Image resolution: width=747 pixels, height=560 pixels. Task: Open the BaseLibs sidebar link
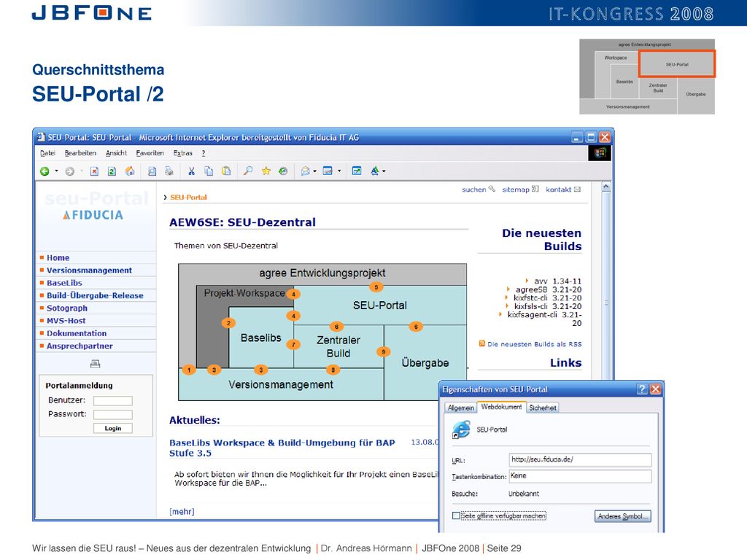pyautogui.click(x=64, y=283)
